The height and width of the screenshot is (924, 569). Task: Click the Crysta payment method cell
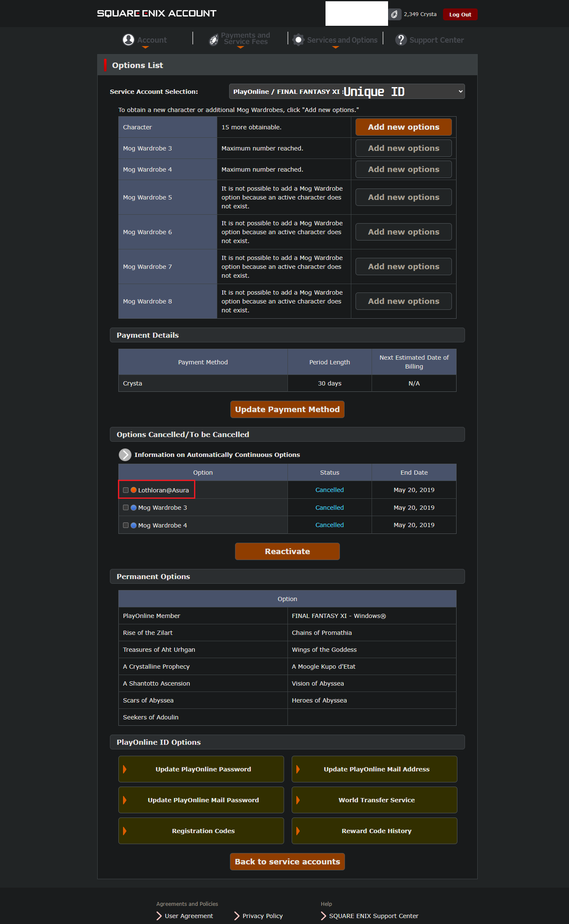point(203,383)
